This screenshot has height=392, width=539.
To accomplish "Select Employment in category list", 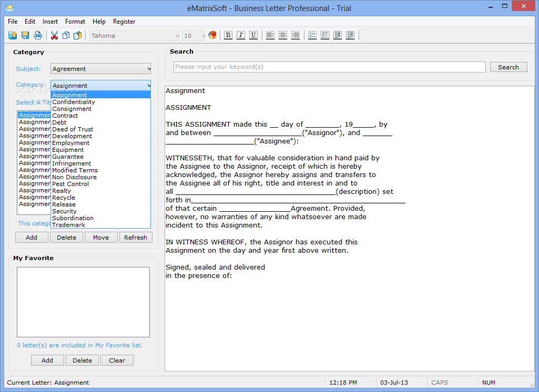I will pos(101,143).
